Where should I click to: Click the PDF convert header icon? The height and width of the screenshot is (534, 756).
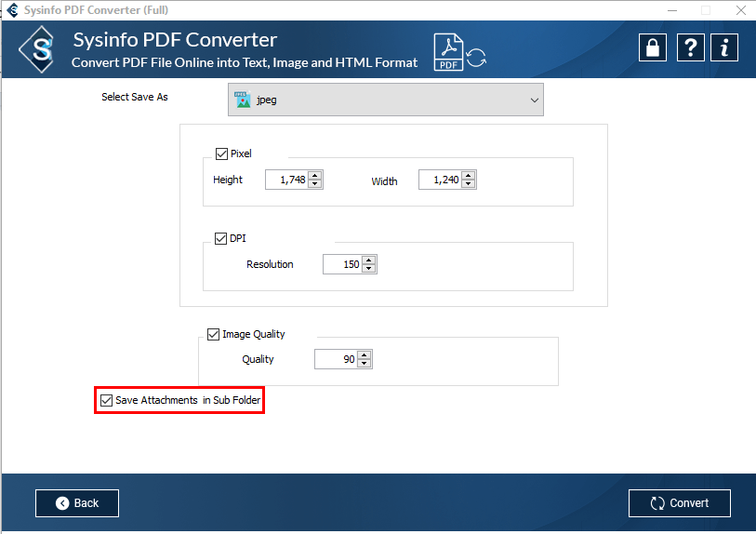459,52
